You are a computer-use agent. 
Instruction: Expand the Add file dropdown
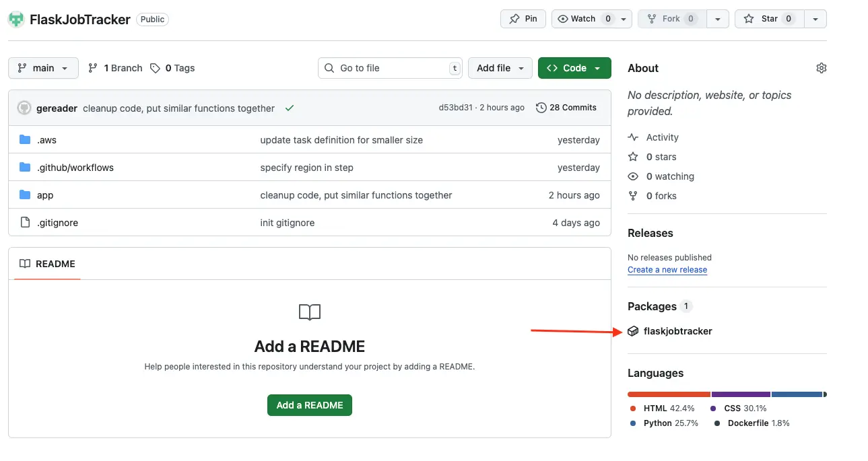[500, 68]
